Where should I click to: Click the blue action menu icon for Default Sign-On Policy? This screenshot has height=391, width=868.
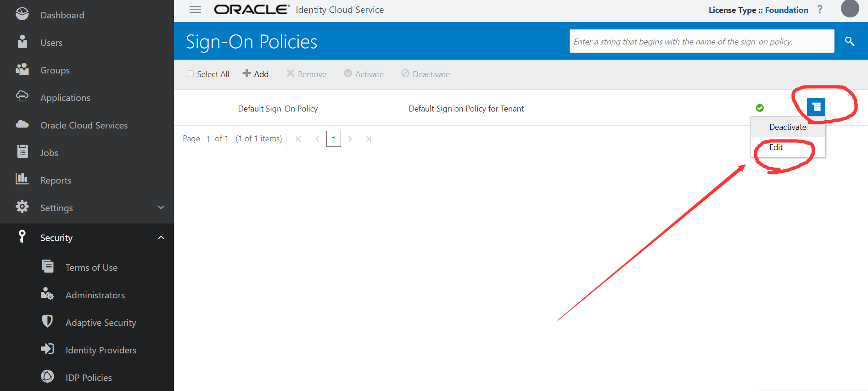coord(816,107)
